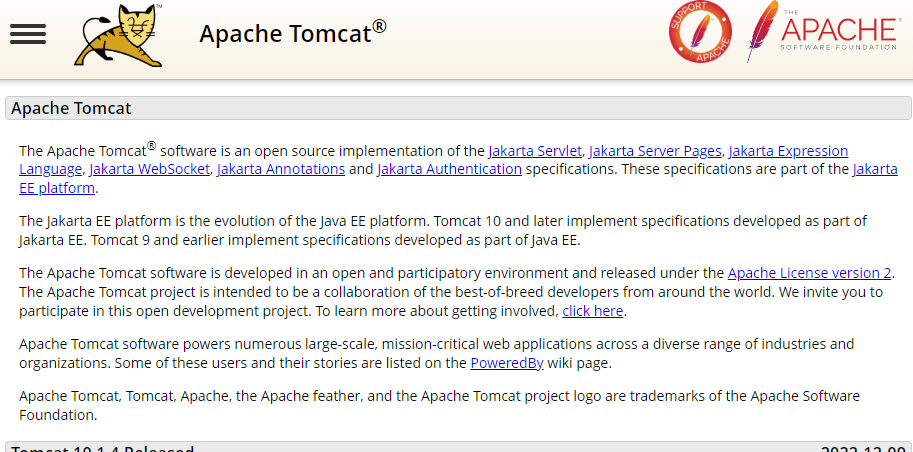Open the Apache License version 2 link
The height and width of the screenshot is (452, 913).
[809, 273]
